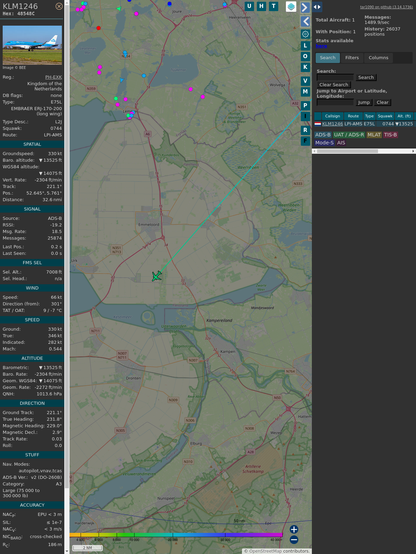This screenshot has height=554, width=416.
Task: Toggle the P map button
Action: tap(305, 105)
